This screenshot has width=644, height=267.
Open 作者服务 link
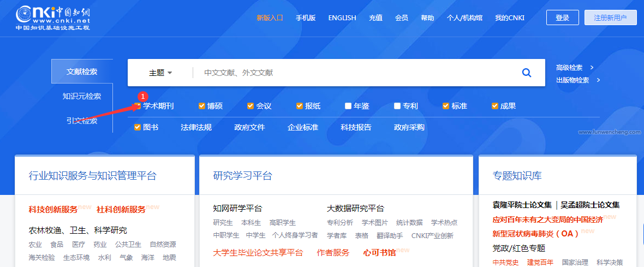[x=333, y=253]
